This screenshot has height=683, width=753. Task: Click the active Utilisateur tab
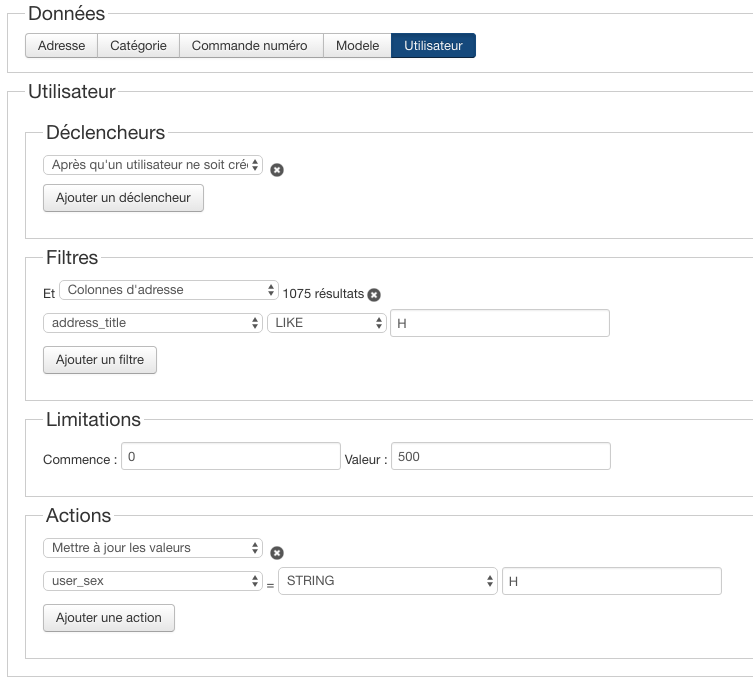[433, 46]
